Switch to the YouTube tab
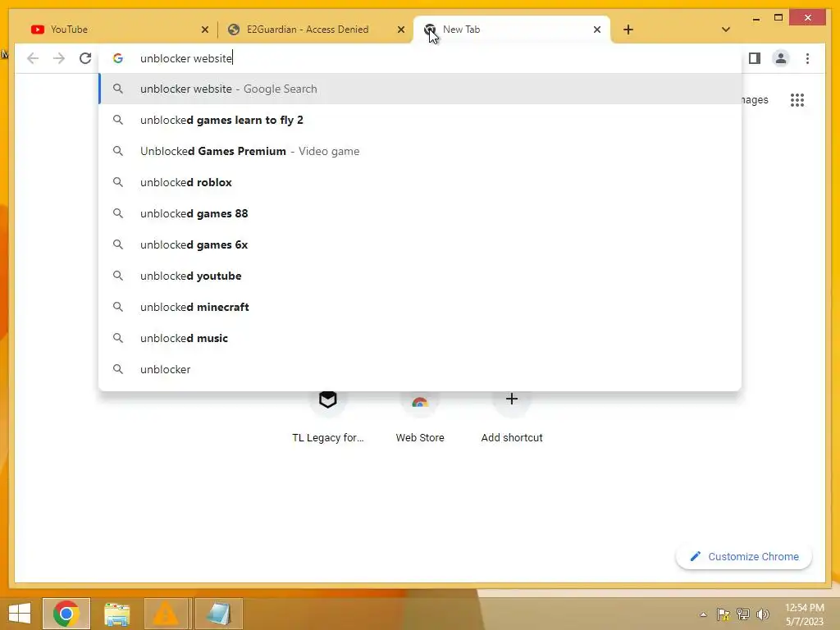This screenshot has height=630, width=840. 120,30
